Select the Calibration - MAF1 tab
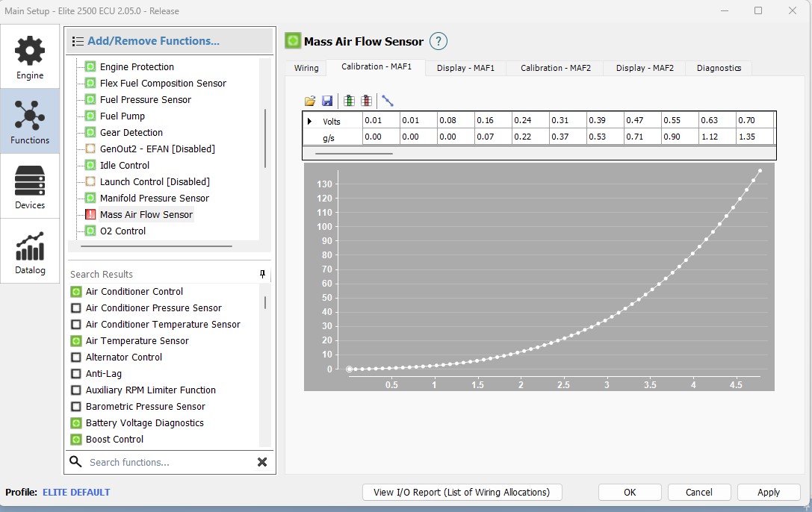812x512 pixels. (376, 66)
